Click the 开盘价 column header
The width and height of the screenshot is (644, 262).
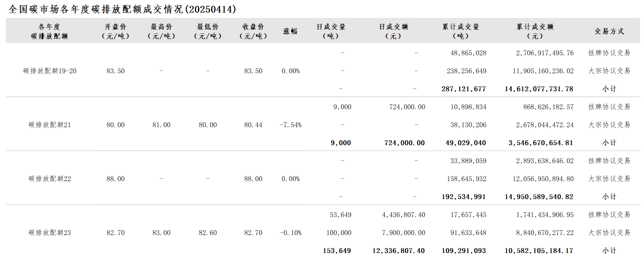116,31
